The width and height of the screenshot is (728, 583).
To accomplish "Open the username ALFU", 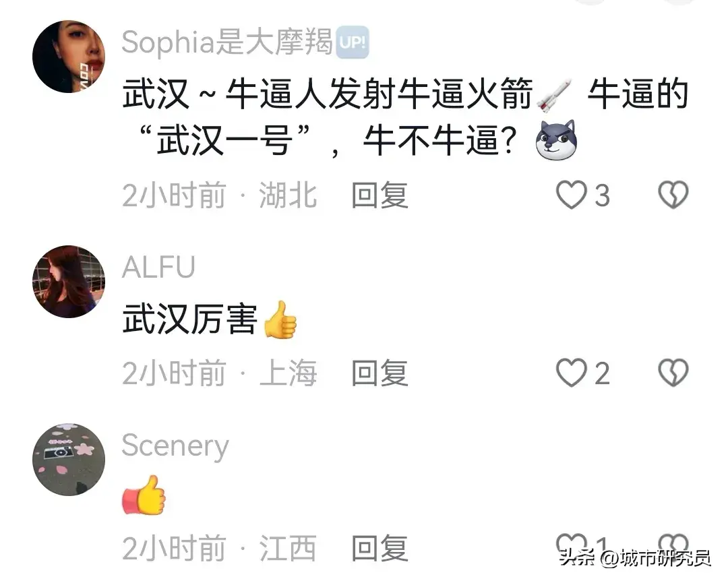I will pos(158,267).
